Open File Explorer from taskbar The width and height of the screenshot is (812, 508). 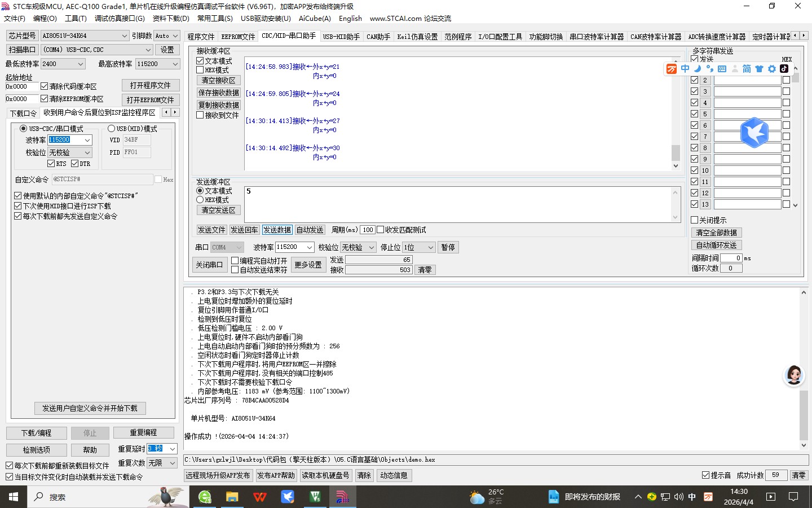232,497
